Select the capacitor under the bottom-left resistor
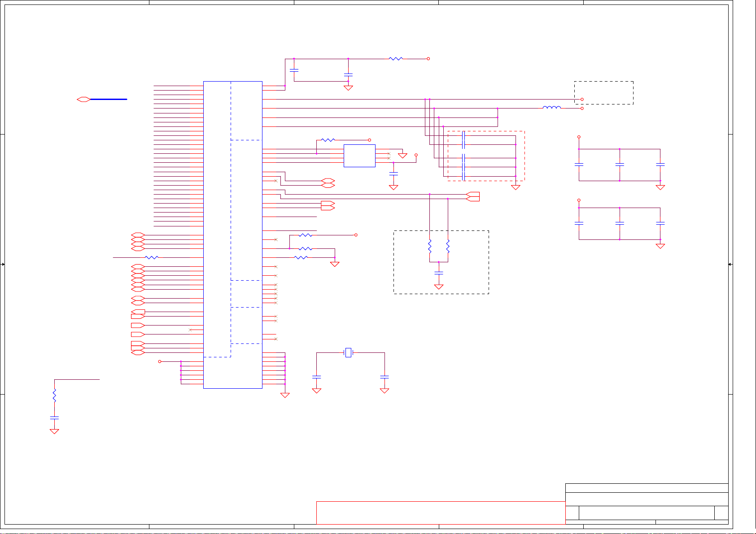Screen dimensions: 756x534 (54, 418)
